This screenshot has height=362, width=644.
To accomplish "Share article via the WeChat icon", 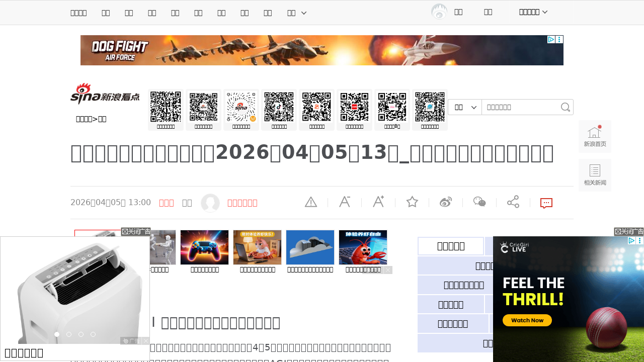I will point(479,202).
